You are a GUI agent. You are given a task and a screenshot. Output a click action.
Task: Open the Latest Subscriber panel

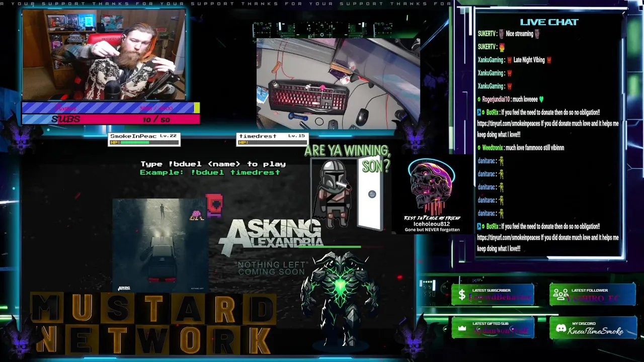click(x=493, y=295)
